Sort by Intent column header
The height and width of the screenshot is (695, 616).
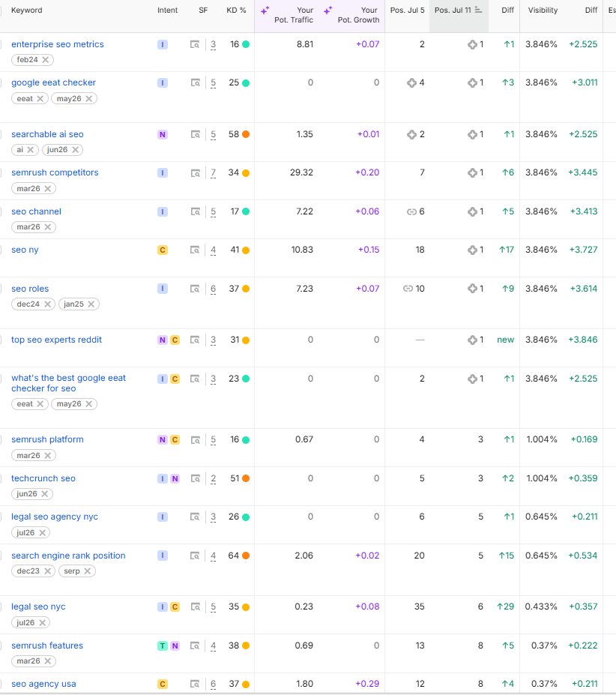click(168, 10)
